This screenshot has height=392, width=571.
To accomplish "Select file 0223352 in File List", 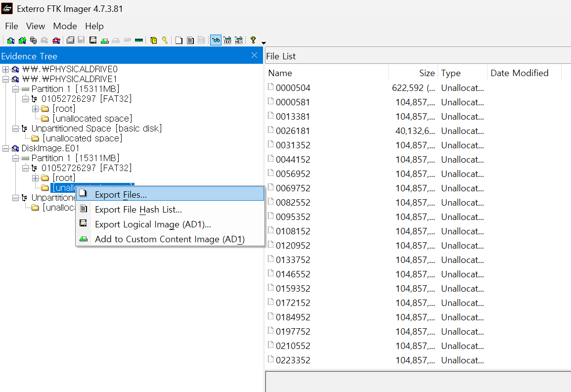I will [293, 360].
